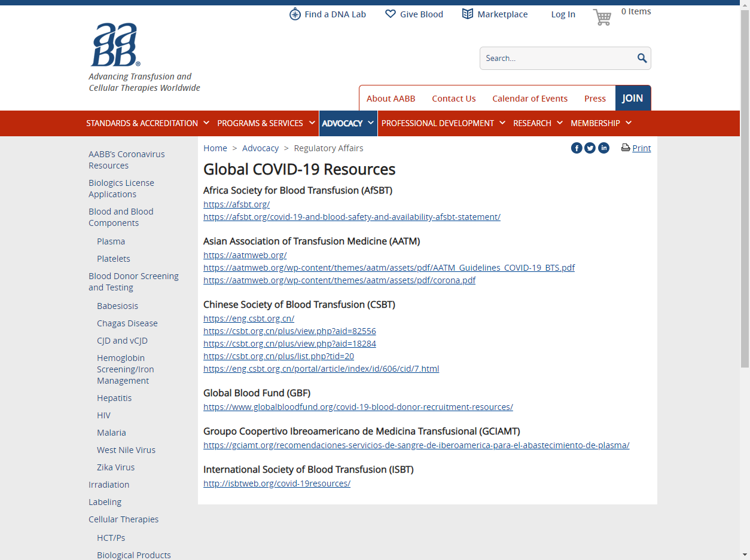Viewport: 750px width, 560px height.
Task: Open Hemoglobin Screening/Iron Management
Action: [x=126, y=369]
